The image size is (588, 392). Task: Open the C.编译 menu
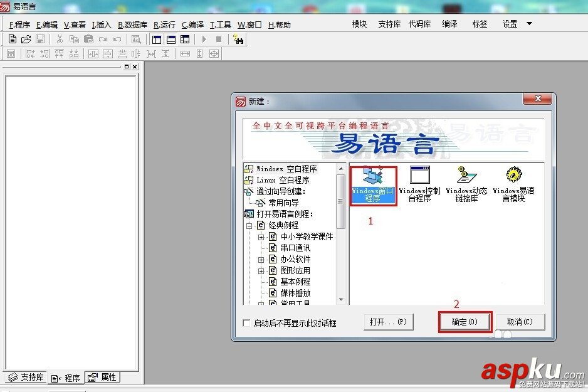click(x=192, y=24)
